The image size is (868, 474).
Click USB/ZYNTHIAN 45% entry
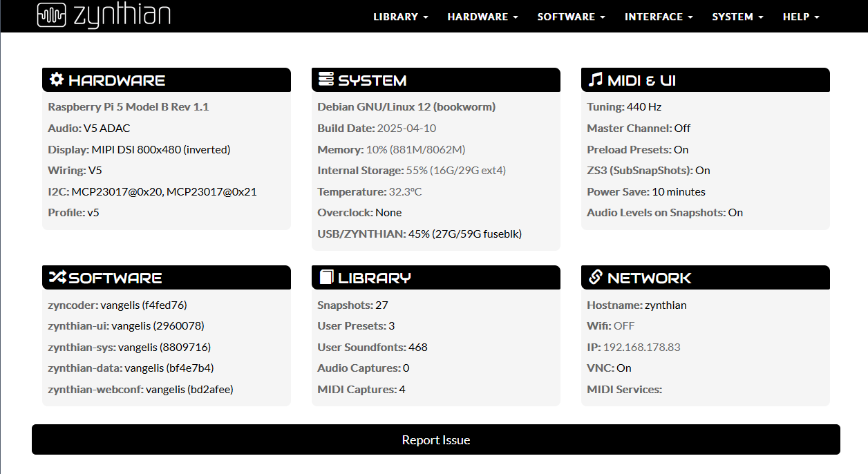point(419,234)
